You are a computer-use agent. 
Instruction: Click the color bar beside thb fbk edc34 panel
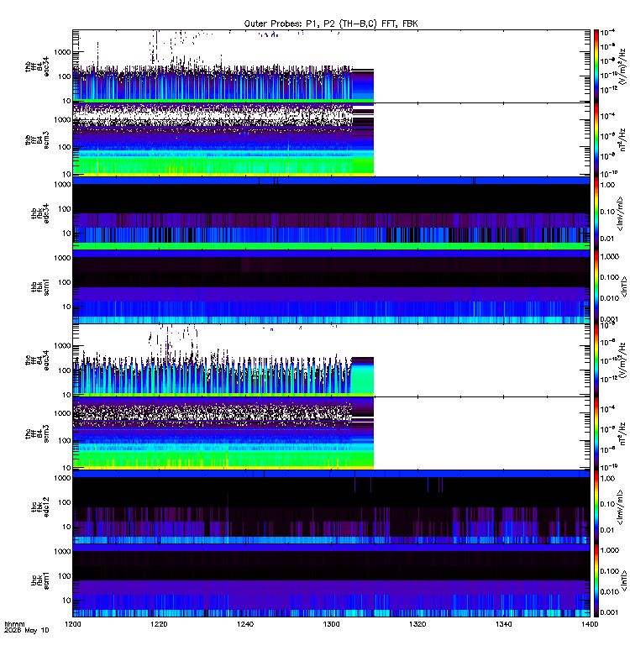point(596,213)
